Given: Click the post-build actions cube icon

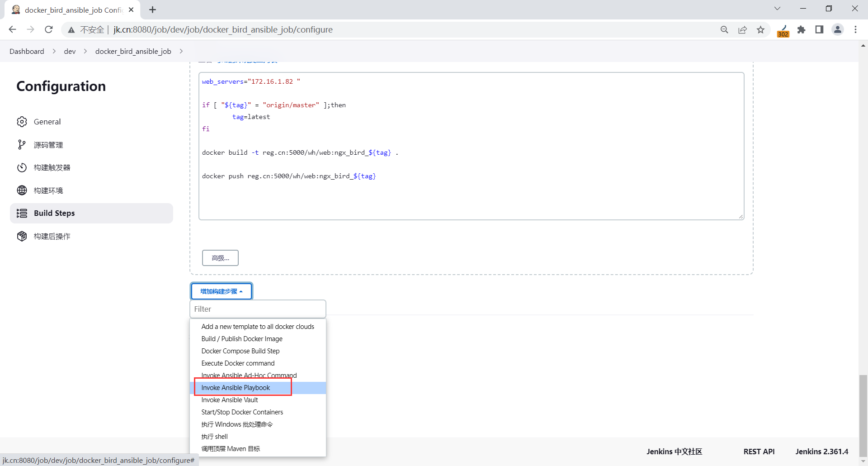Looking at the screenshot, I should tap(22, 236).
